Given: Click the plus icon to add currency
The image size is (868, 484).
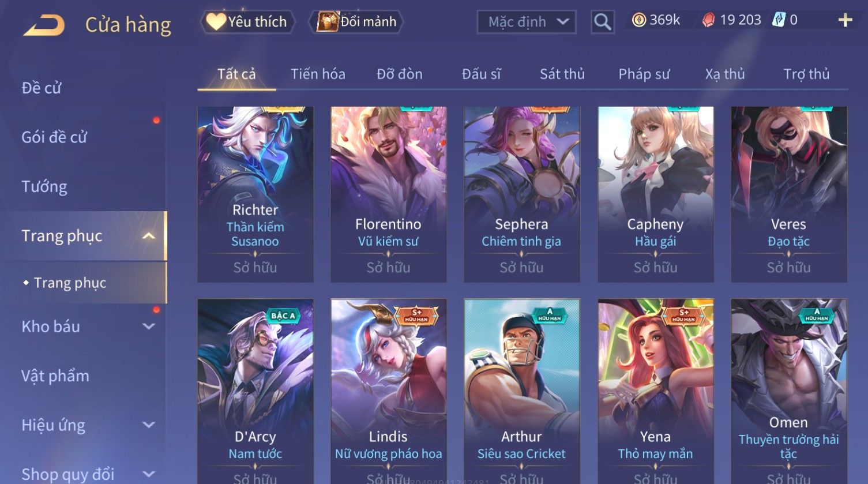Looking at the screenshot, I should 845,20.
